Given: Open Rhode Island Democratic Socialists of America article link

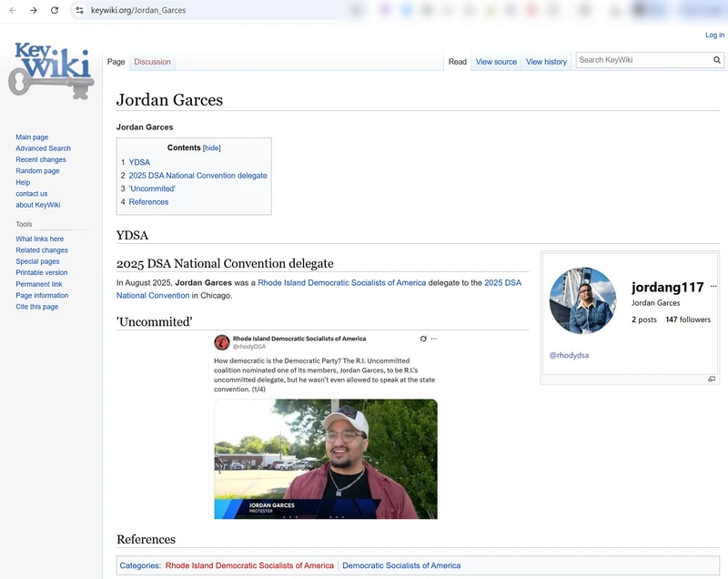Looking at the screenshot, I should pos(342,283).
